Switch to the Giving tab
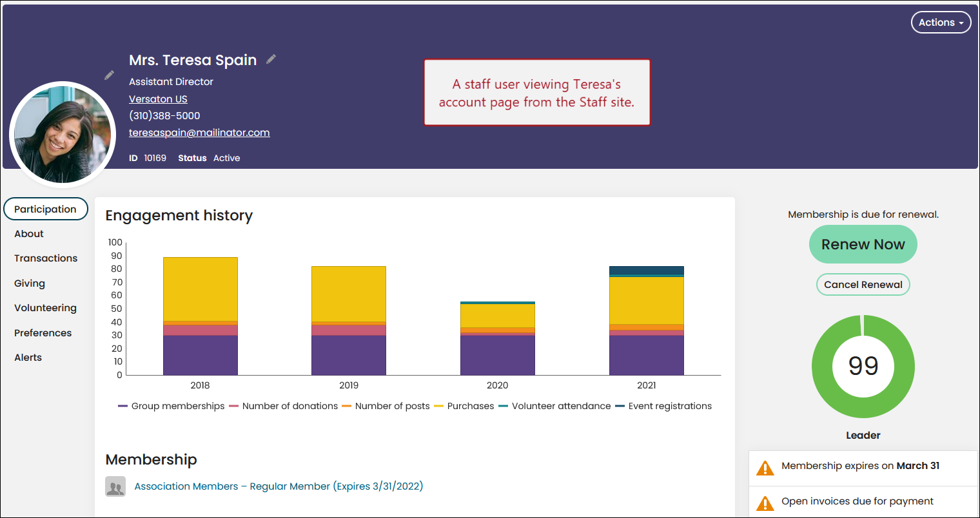 (x=30, y=283)
